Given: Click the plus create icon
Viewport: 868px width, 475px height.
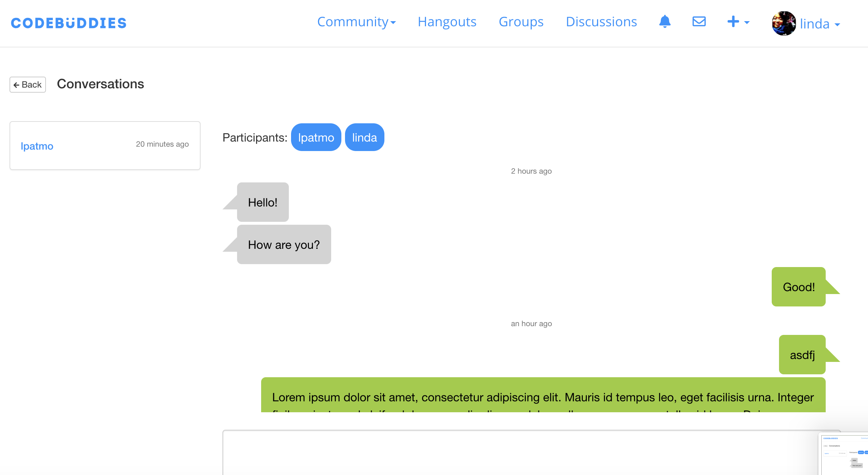Looking at the screenshot, I should tap(733, 22).
